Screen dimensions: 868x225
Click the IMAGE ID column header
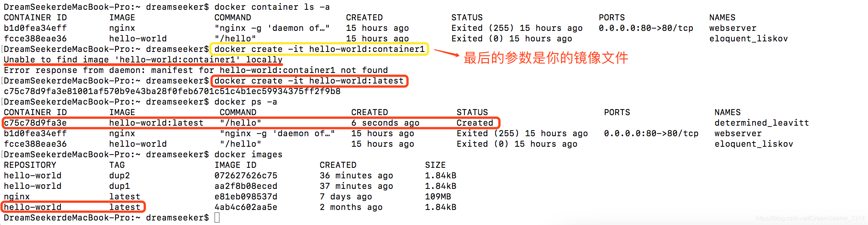pyautogui.click(x=235, y=165)
